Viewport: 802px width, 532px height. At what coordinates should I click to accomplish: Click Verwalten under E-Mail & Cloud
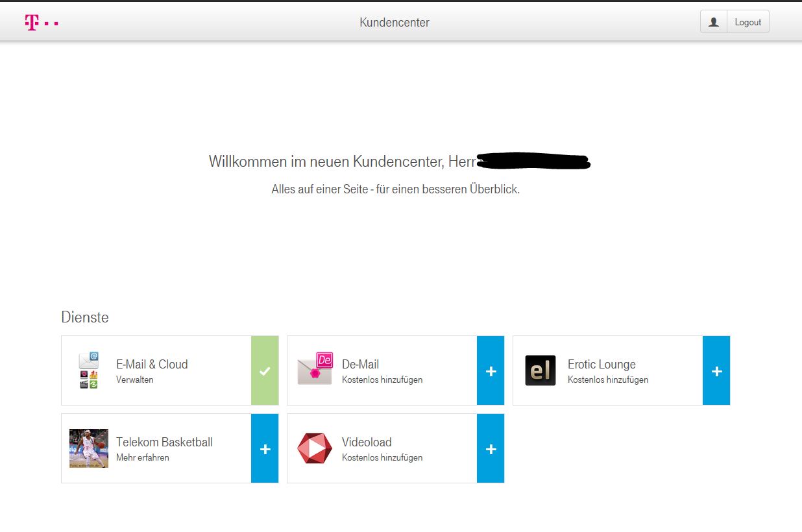point(135,380)
